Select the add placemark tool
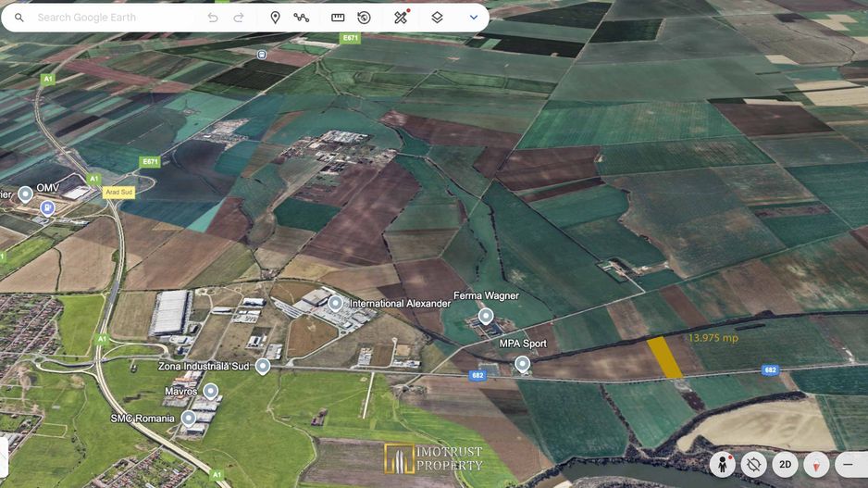 coord(275,18)
